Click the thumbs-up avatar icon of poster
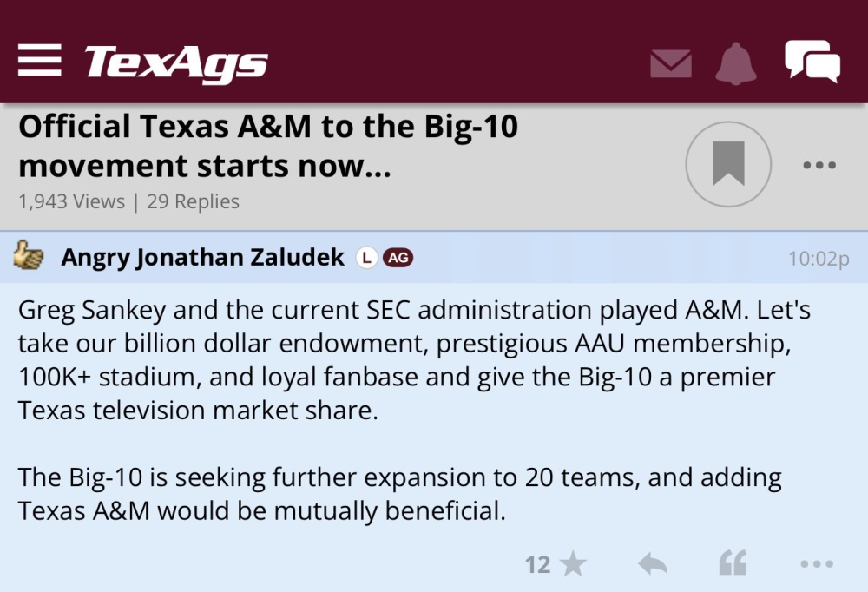Viewport: 868px width, 592px height. point(29,256)
